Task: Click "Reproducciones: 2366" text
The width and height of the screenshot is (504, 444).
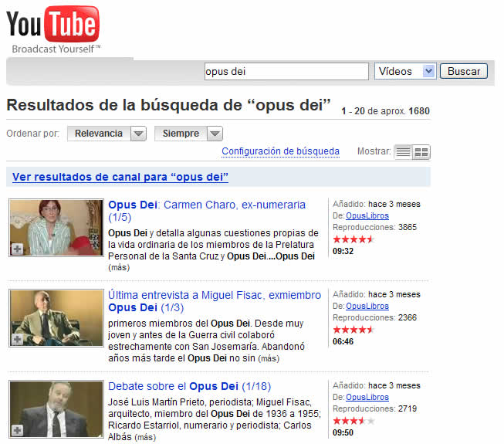Action: 375,317
